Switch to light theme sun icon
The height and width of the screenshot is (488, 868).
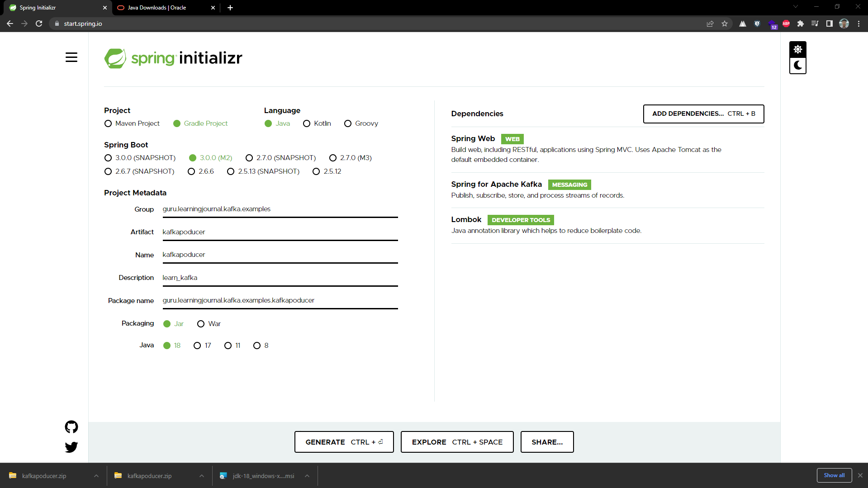[x=797, y=49]
